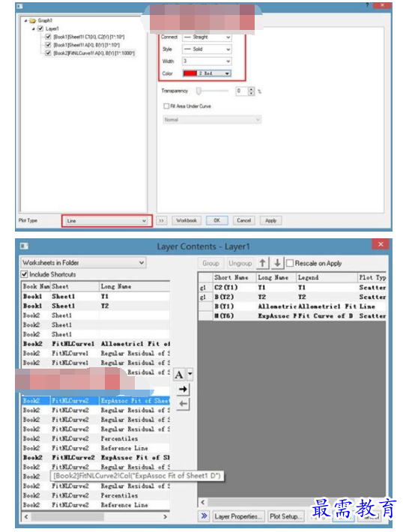This screenshot has height=532, width=403.
Task: Select Book1 Sheet1 Y1 row in left list
Action: [96, 296]
